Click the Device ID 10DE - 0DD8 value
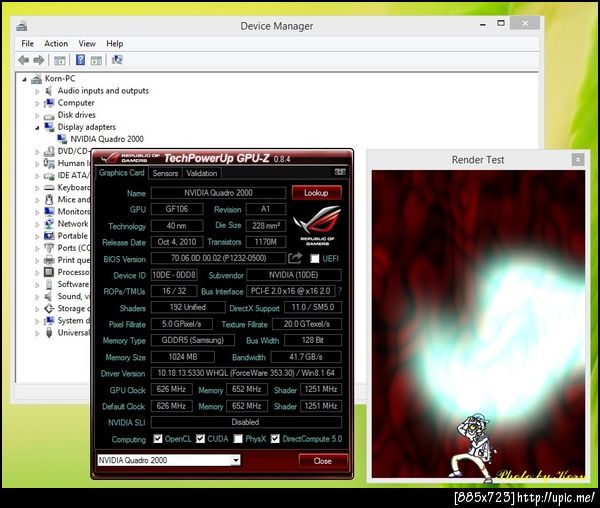This screenshot has width=600, height=508. pyautogui.click(x=174, y=275)
